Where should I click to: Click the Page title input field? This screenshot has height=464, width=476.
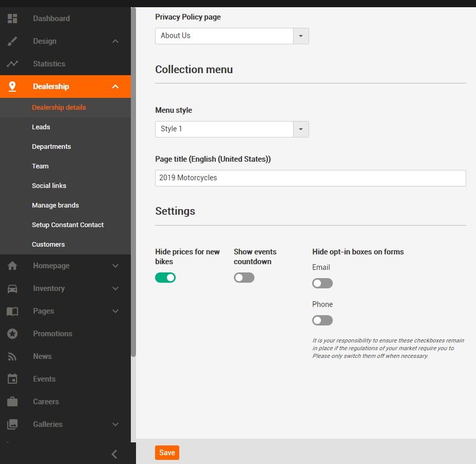pos(310,178)
